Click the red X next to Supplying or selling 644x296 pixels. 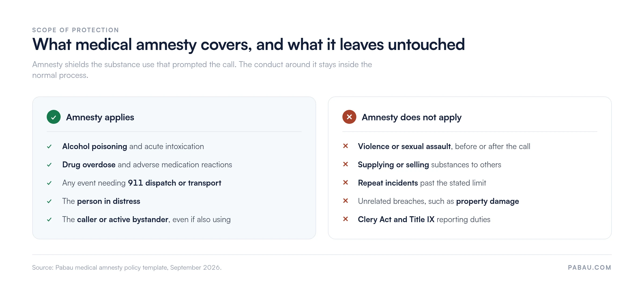click(x=346, y=164)
